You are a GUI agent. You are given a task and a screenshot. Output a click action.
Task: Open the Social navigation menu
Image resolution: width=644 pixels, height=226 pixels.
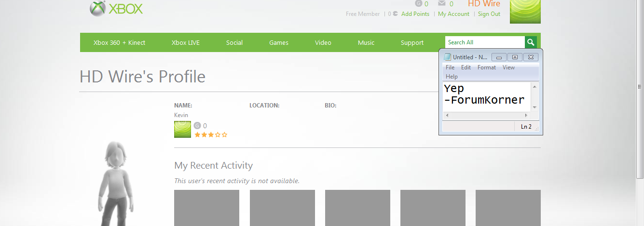(234, 42)
